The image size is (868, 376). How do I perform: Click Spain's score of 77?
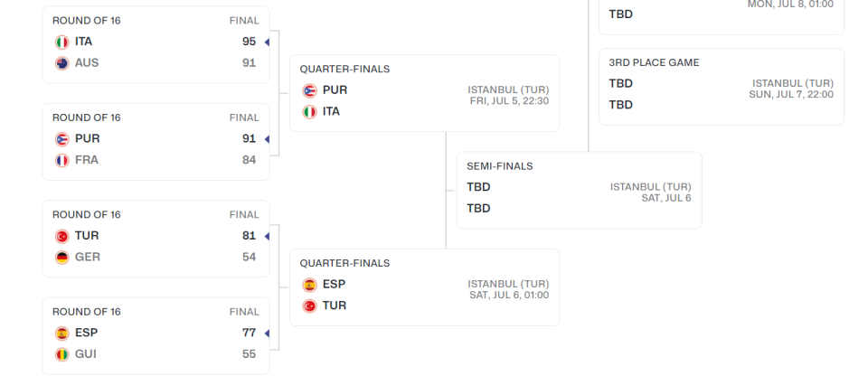pyautogui.click(x=249, y=333)
